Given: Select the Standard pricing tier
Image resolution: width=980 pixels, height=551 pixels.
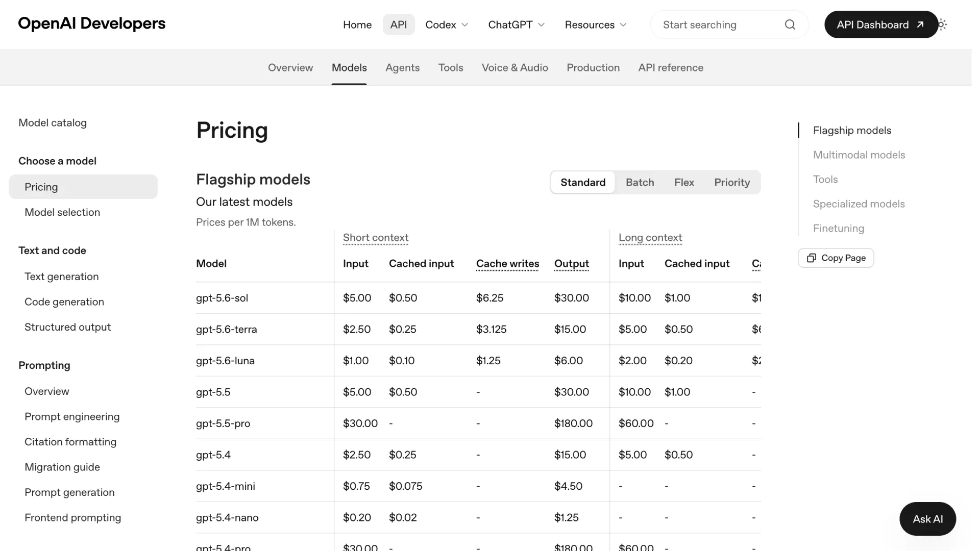Looking at the screenshot, I should 583,183.
